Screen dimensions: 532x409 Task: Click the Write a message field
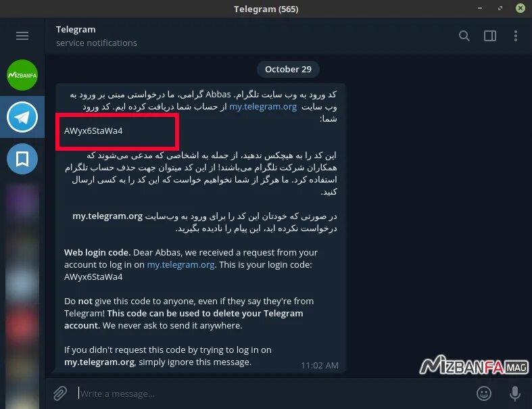pos(273,393)
